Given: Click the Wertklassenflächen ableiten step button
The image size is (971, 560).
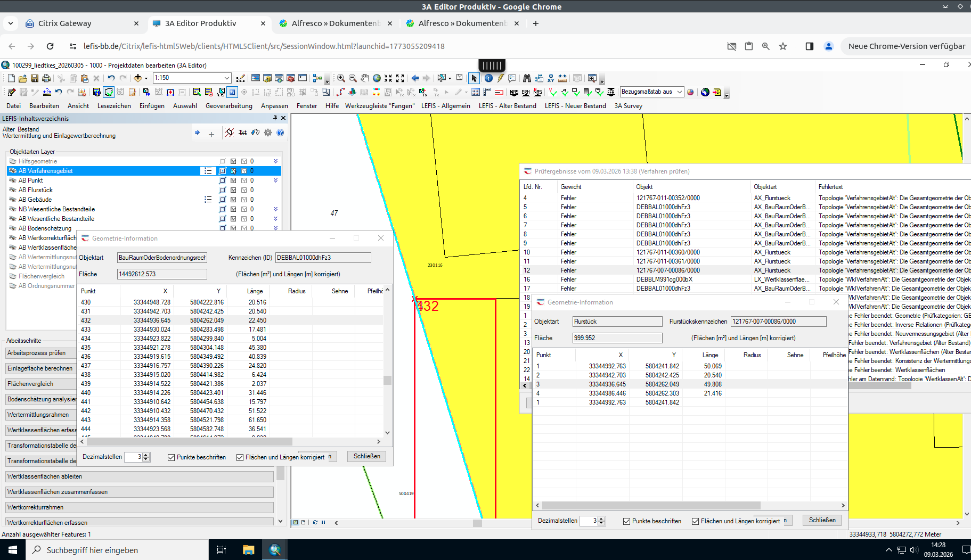Looking at the screenshot, I should [x=140, y=476].
